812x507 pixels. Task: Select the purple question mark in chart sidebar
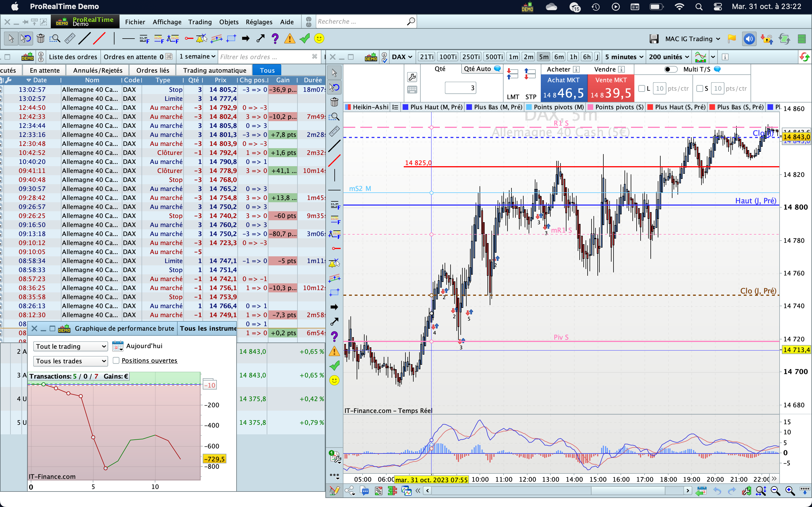(334, 336)
